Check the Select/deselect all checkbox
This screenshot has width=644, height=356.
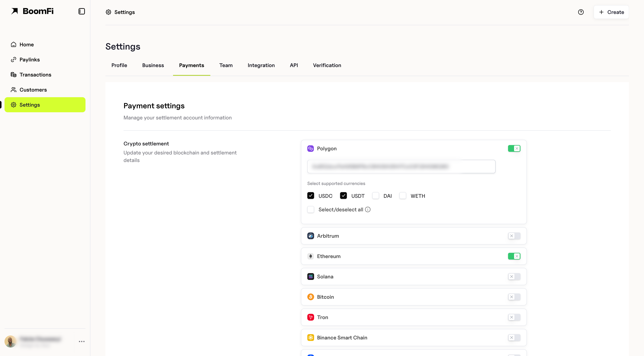[310, 209]
